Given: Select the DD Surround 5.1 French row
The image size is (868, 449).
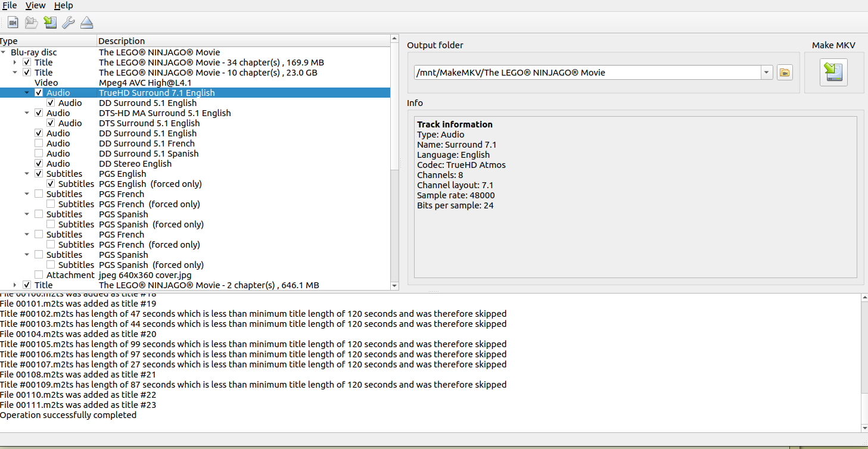Looking at the screenshot, I should click(195, 144).
